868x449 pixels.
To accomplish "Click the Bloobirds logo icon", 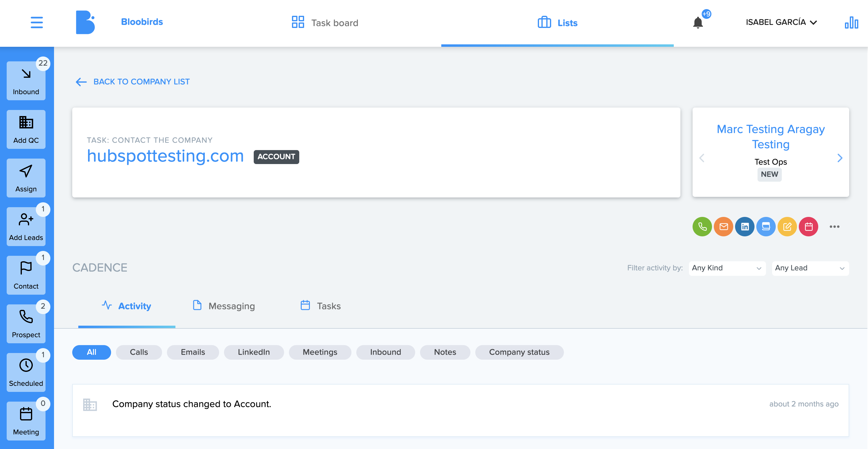I will tap(85, 22).
